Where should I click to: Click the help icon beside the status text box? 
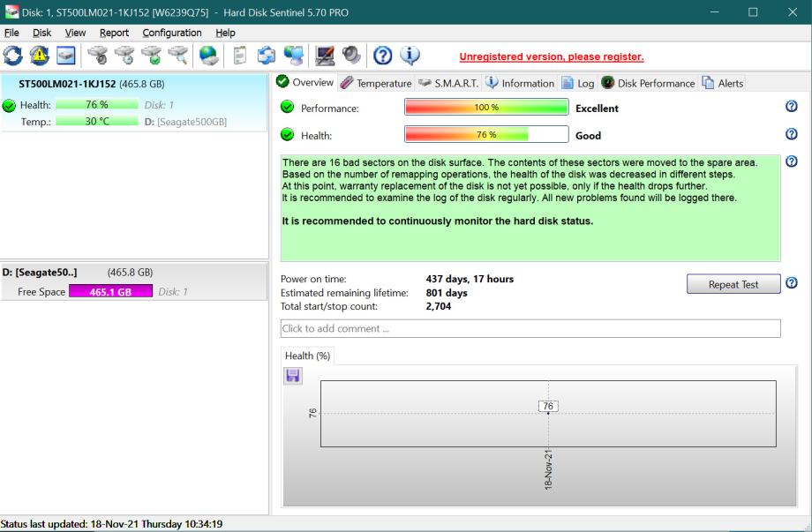pyautogui.click(x=792, y=161)
